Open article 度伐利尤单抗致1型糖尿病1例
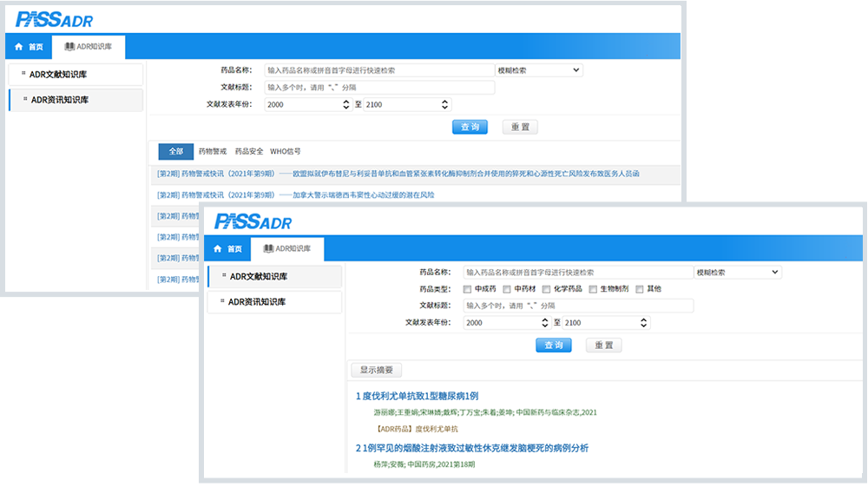 point(417,396)
